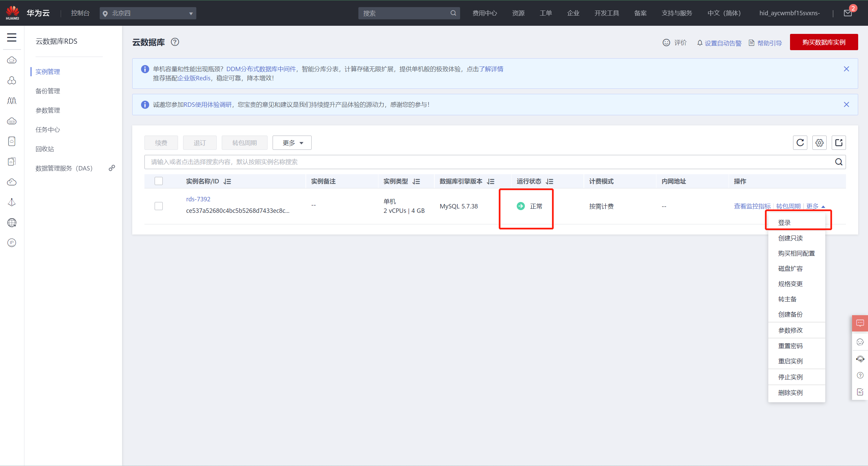Click the Huawei Cloud logo
The width and height of the screenshot is (868, 466).
[x=13, y=13]
